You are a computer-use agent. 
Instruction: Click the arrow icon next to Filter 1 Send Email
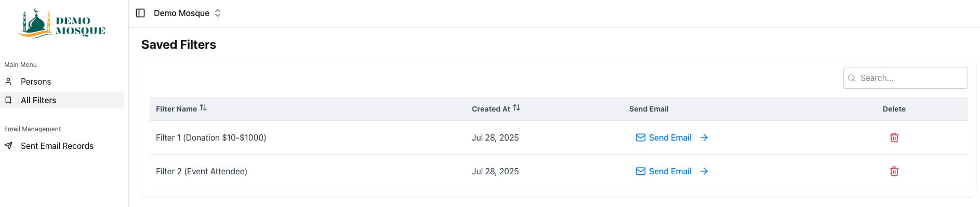tap(704, 137)
